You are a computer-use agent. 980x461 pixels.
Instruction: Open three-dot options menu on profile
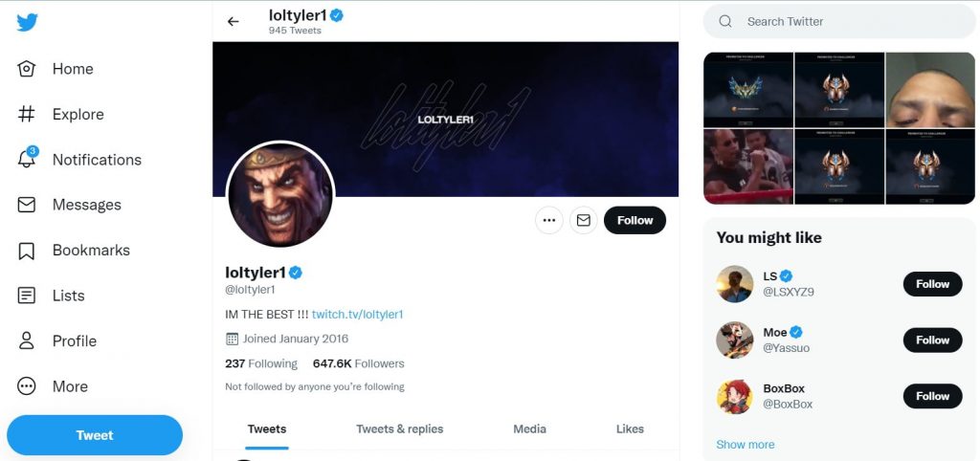pos(548,220)
